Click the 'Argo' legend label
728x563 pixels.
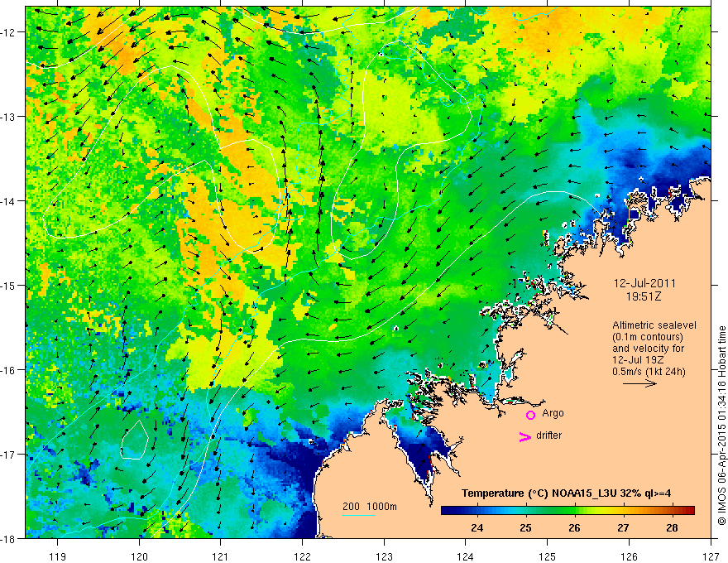[553, 413]
